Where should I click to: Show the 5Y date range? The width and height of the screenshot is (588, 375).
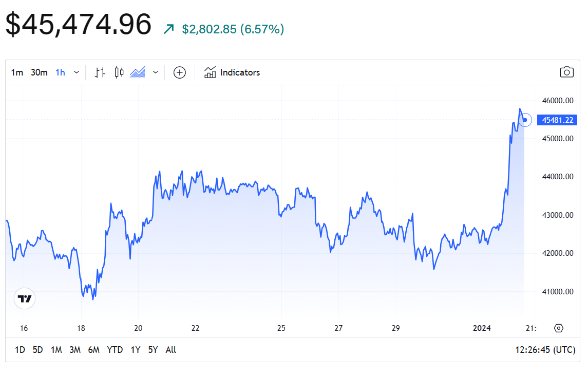tap(153, 350)
